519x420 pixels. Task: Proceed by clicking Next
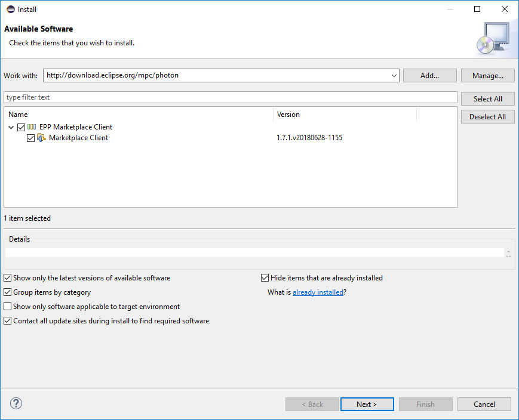[367, 404]
